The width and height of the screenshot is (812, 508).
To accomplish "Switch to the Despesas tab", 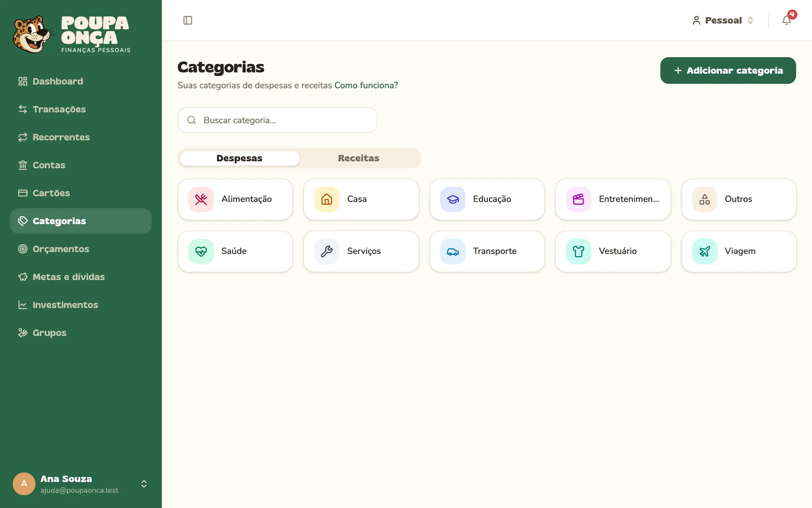I will (239, 158).
